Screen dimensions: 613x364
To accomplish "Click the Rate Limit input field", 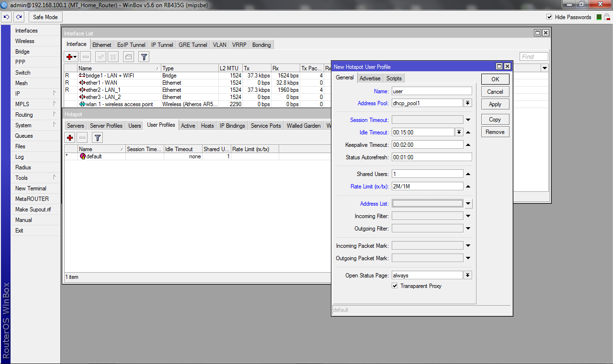I will (x=427, y=187).
